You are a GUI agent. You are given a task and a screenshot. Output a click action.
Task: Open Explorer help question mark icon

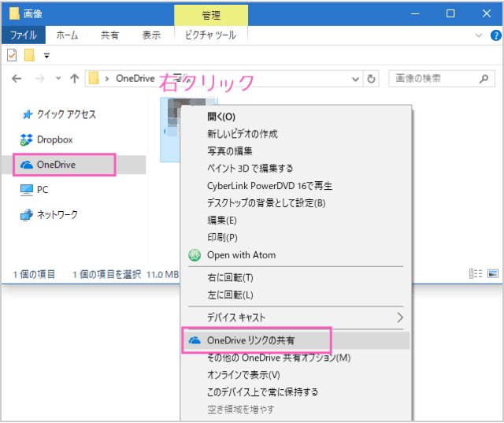click(495, 35)
